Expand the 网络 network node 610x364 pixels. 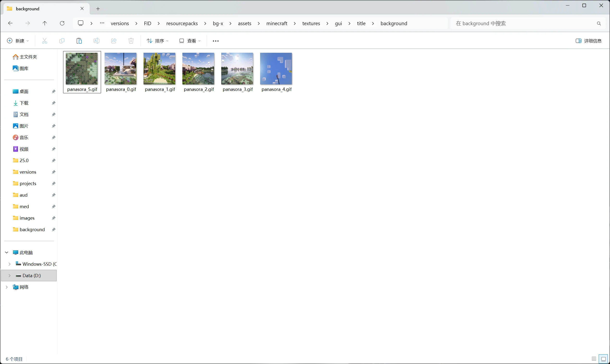(7, 287)
